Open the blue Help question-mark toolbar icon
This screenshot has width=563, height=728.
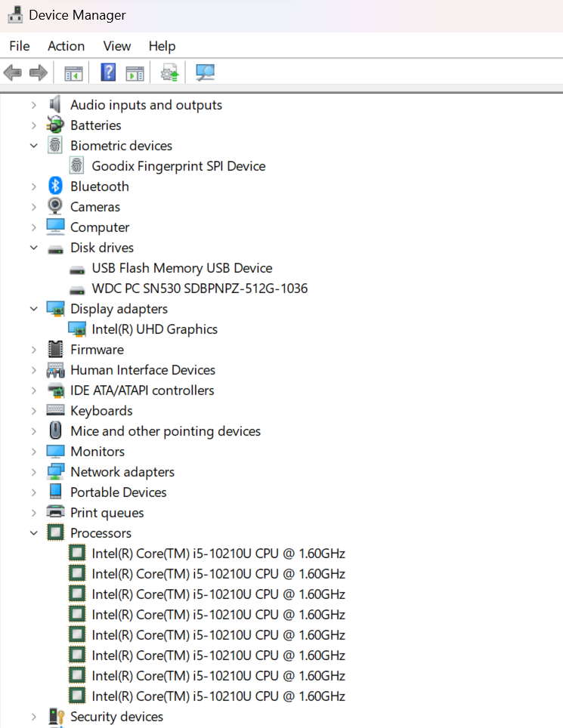coord(108,72)
